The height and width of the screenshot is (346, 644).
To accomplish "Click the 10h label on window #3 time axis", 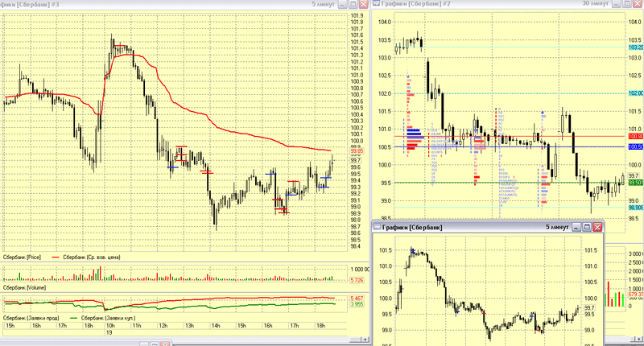I will tap(110, 325).
